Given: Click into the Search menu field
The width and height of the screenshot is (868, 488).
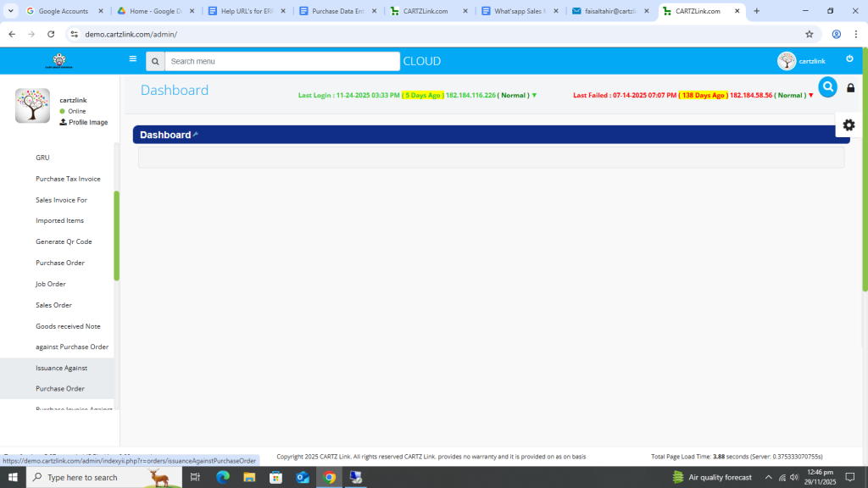Looking at the screenshot, I should click(282, 61).
